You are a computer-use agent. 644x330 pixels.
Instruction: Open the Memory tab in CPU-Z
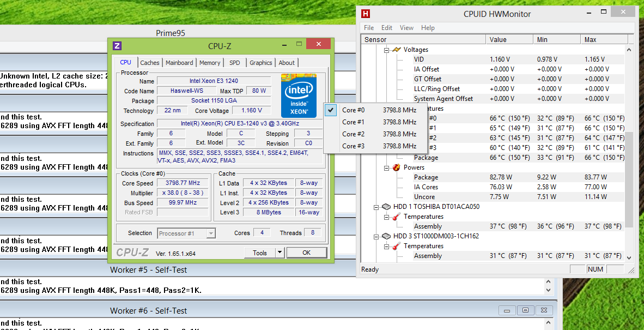(x=209, y=63)
